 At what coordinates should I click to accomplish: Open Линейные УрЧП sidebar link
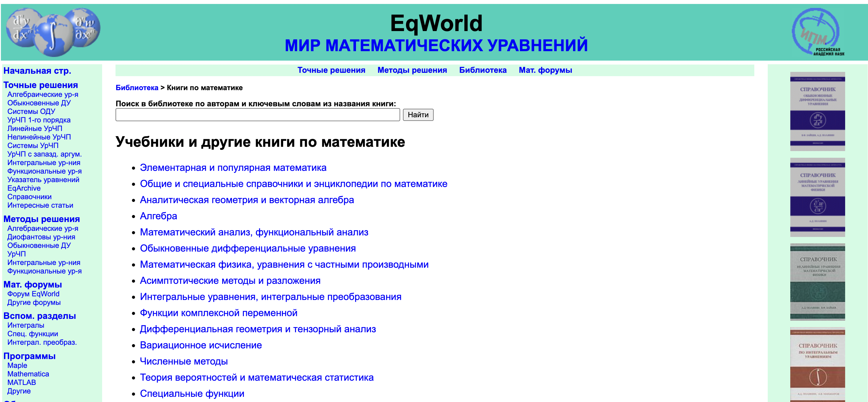click(35, 129)
